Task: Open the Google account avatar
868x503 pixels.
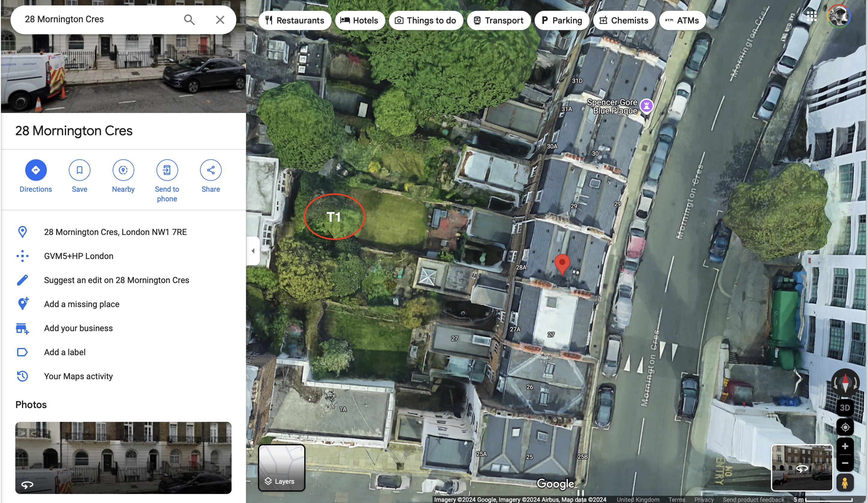Action: point(839,16)
